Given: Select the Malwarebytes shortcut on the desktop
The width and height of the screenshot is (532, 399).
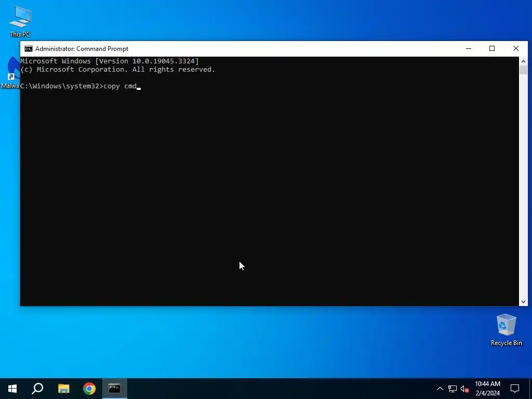Looking at the screenshot, I should tap(10, 73).
